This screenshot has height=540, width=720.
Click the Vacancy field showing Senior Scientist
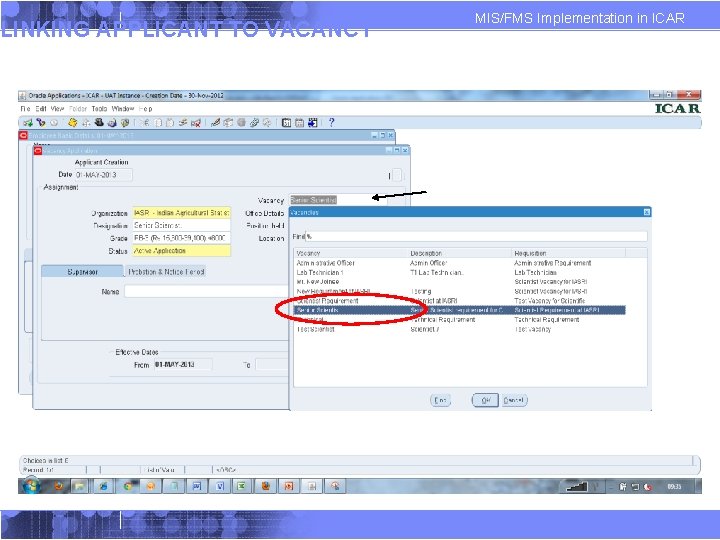[x=338, y=200]
